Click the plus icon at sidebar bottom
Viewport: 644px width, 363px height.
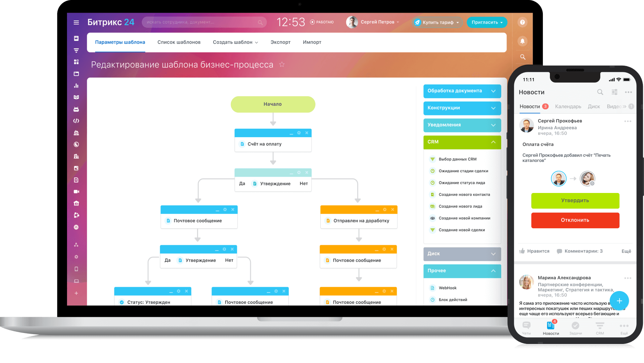pyautogui.click(x=76, y=293)
